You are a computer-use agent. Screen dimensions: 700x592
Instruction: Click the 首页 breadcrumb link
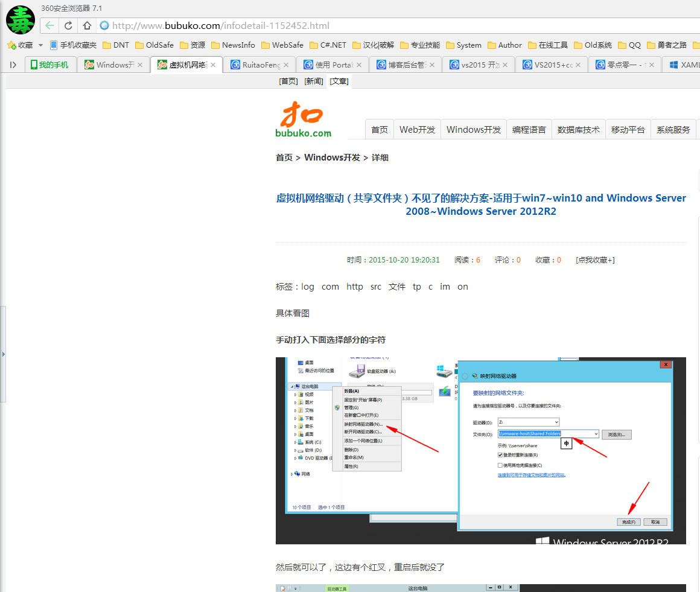284,158
